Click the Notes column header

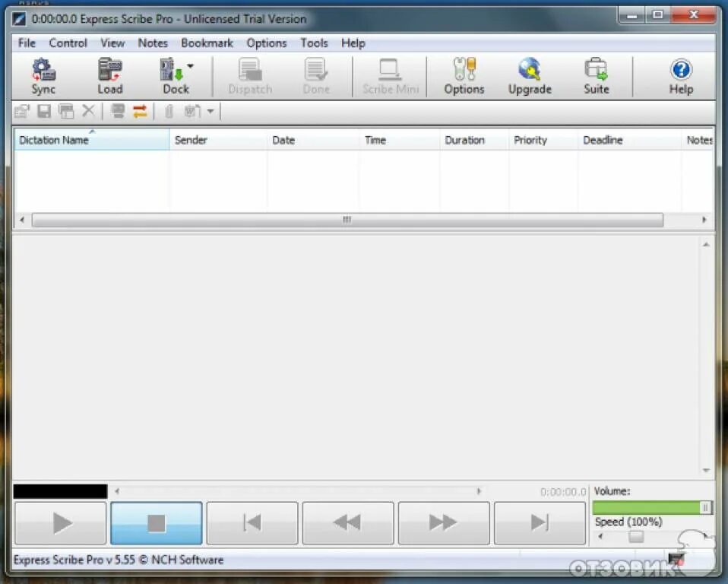698,140
